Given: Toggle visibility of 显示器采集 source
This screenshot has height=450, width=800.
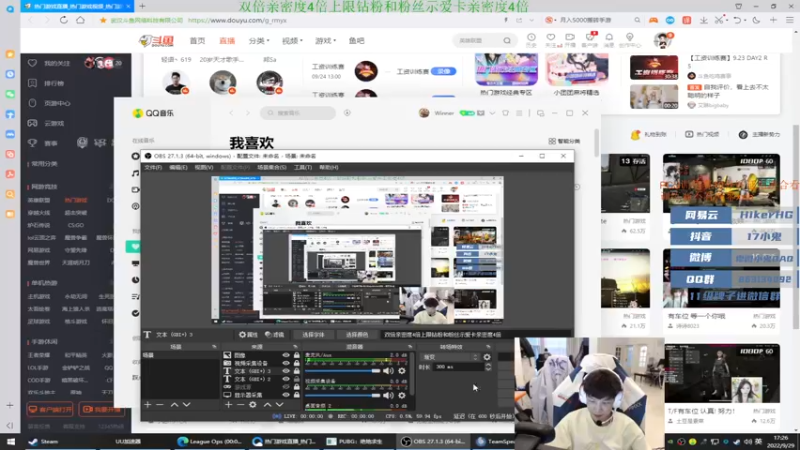Looking at the screenshot, I should coord(286,395).
